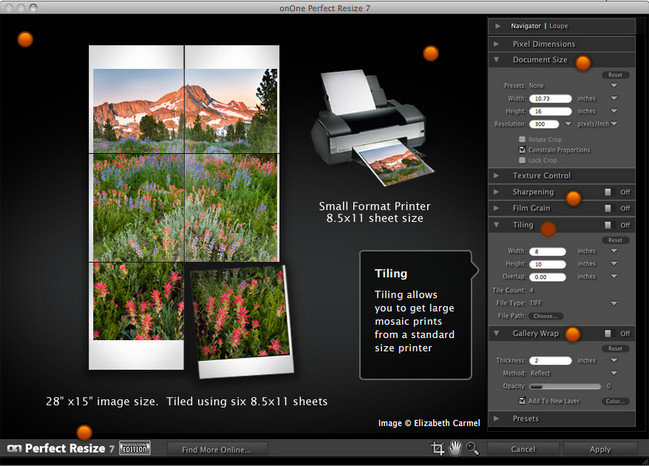Uncheck Add To New Layer
The height and width of the screenshot is (466, 649).
522,401
